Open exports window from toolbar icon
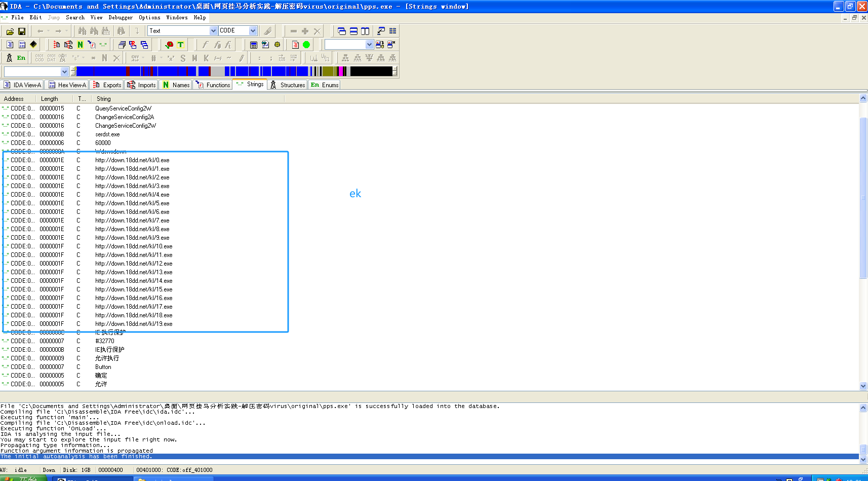 click(x=57, y=45)
